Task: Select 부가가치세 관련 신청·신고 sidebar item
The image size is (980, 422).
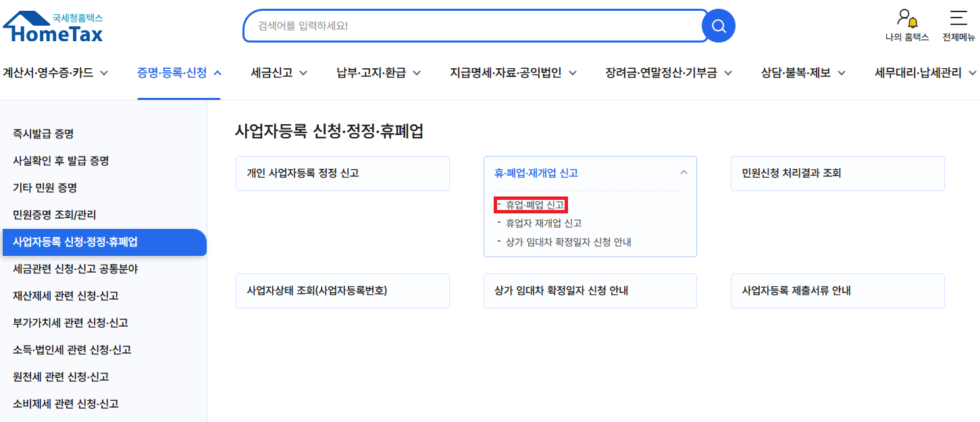Action: point(70,323)
